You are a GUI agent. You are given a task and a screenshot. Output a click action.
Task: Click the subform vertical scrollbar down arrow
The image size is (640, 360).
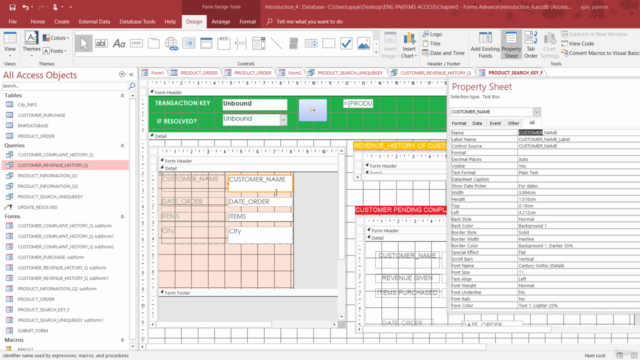(x=341, y=316)
